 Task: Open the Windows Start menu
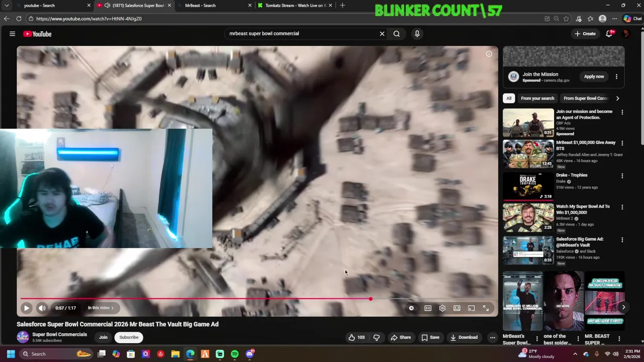click(x=11, y=354)
